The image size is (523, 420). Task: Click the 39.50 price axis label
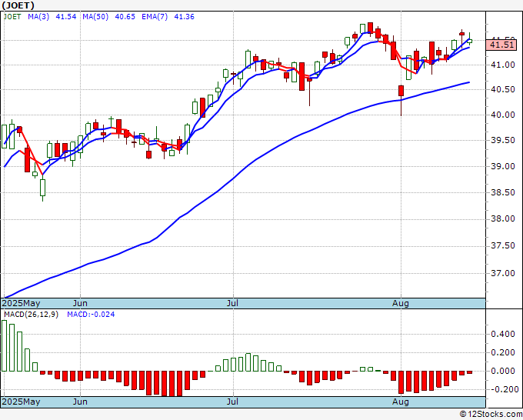click(x=503, y=141)
